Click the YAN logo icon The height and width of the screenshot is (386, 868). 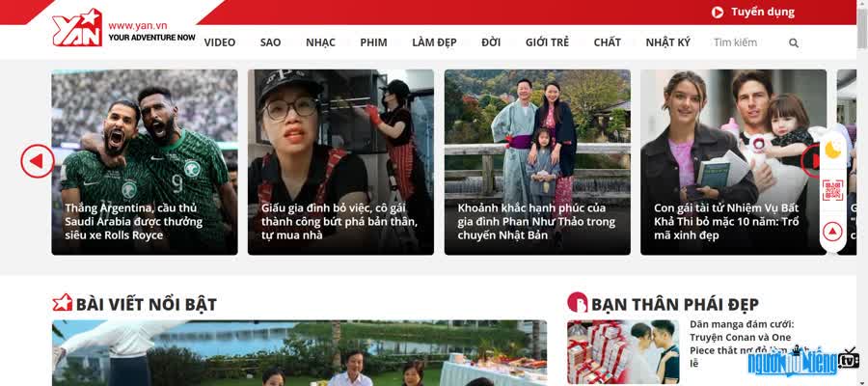point(77,28)
